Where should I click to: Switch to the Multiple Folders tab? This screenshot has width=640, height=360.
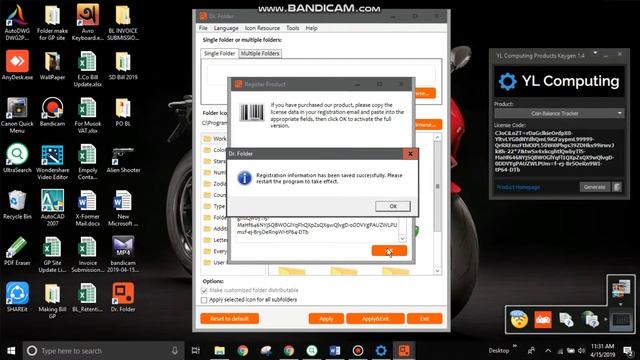coord(260,53)
